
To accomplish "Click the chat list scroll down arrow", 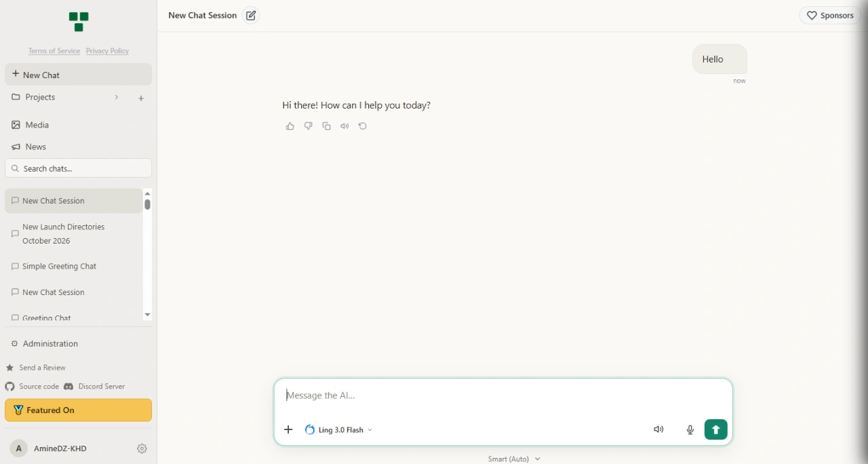I will [x=147, y=315].
